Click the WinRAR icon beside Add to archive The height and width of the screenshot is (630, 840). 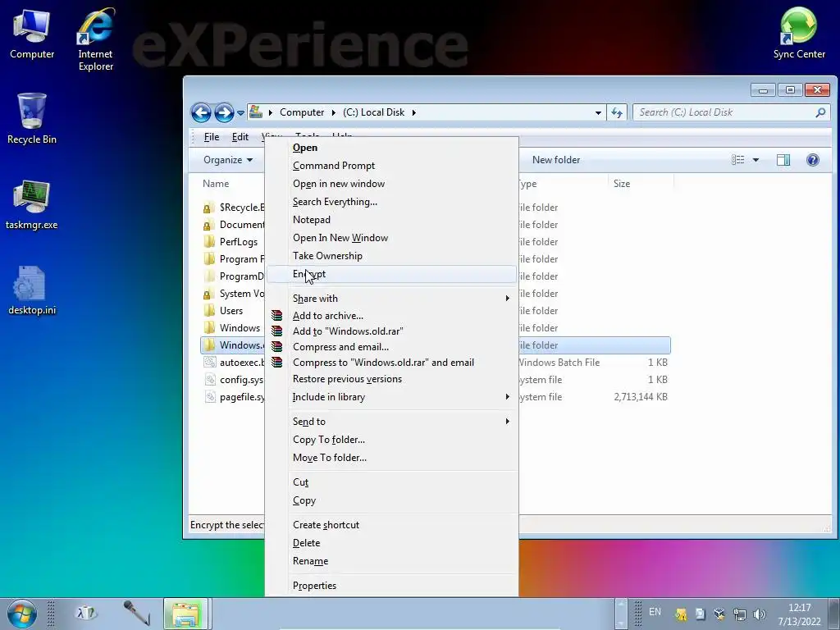(277, 316)
